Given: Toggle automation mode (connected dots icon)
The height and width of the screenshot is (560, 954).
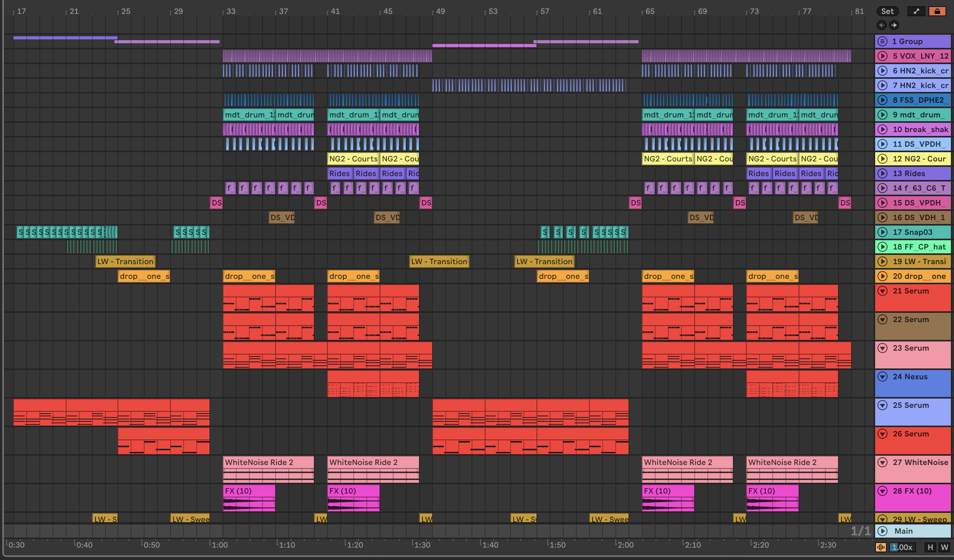Looking at the screenshot, I should (916, 11).
